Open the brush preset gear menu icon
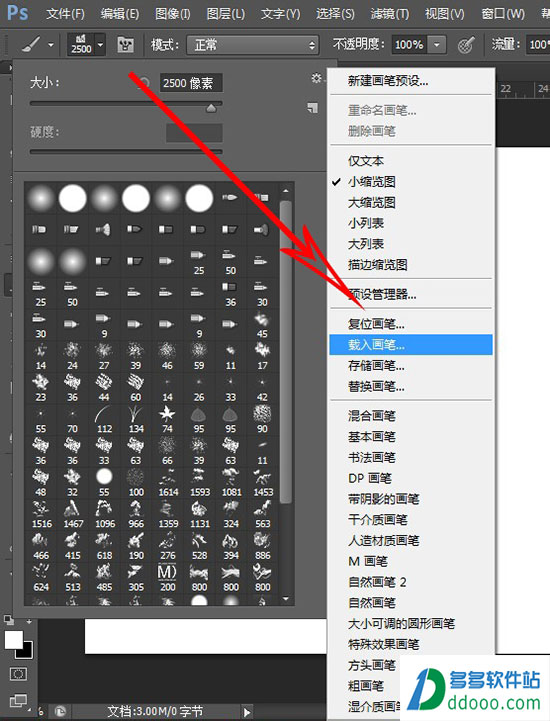Screen dimensions: 550x721 [316, 78]
